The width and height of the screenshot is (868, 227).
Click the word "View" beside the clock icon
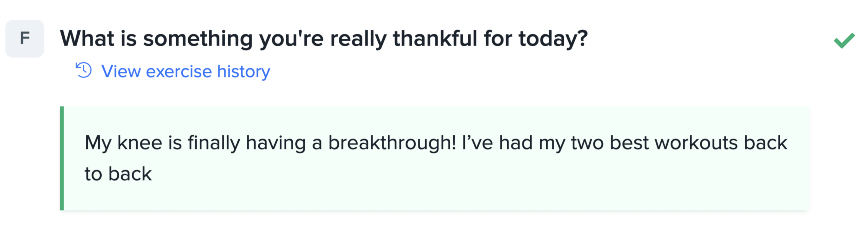click(121, 71)
